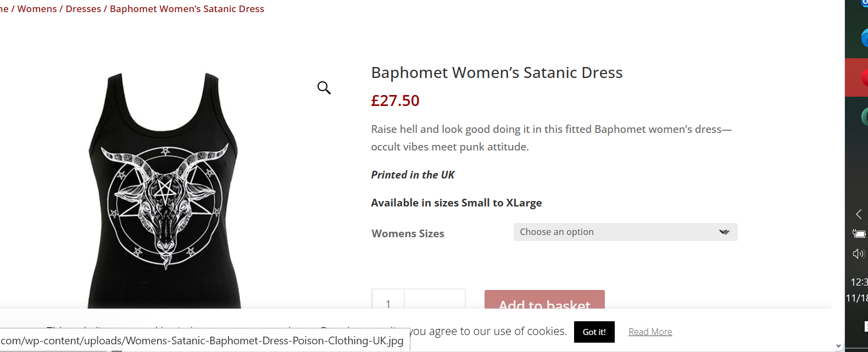Screen dimensions: 868x352
Task: Click the blue taskbar app icon
Action: 864,38
